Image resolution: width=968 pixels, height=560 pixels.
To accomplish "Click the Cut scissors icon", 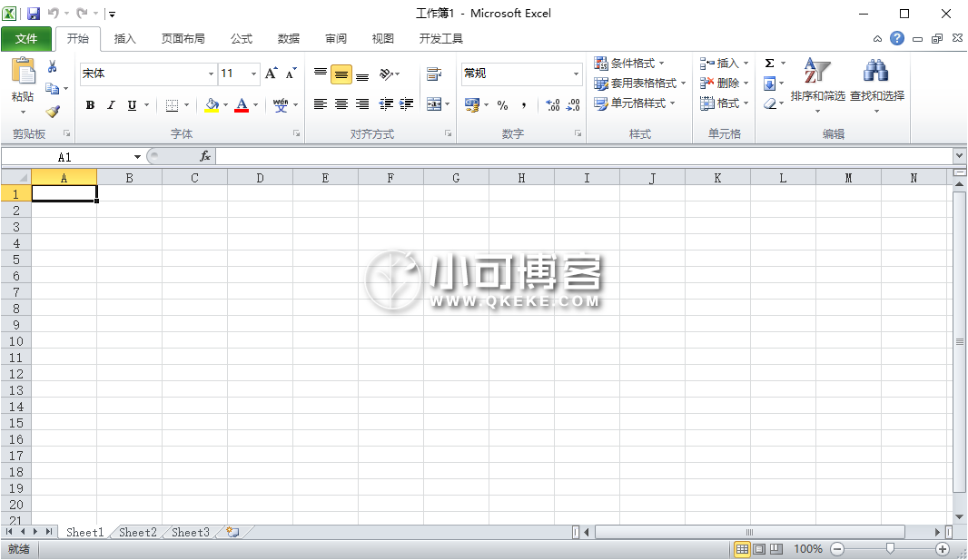I will [x=53, y=66].
